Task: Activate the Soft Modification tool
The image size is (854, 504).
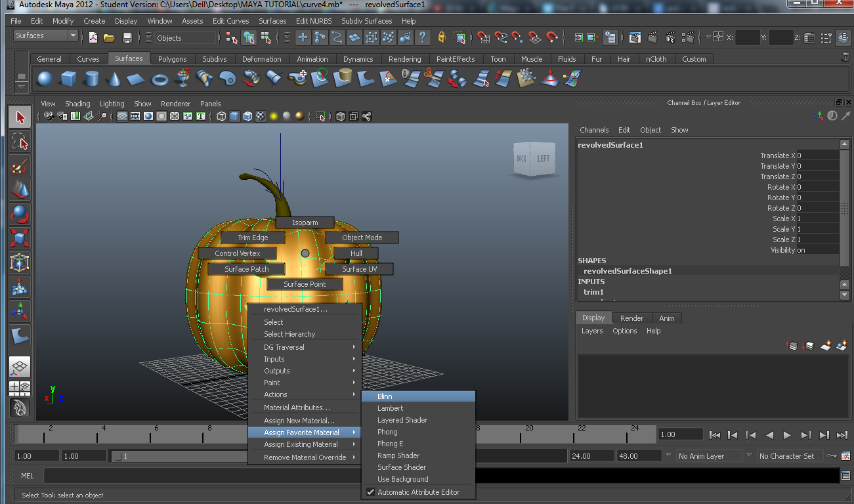Action: (20, 287)
